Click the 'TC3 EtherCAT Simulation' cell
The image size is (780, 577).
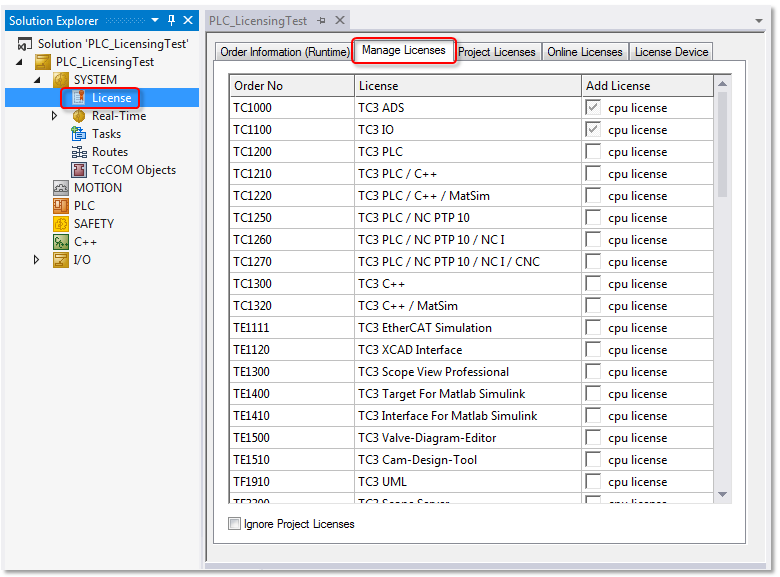pyautogui.click(x=468, y=328)
